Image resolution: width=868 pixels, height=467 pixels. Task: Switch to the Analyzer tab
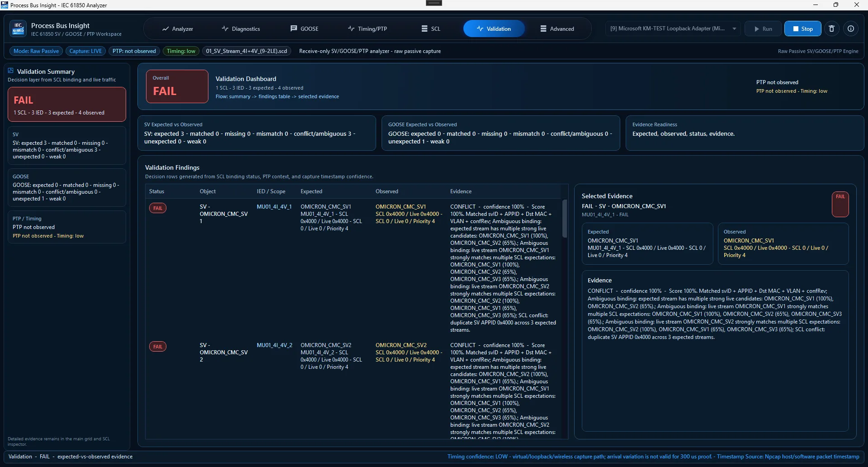[178, 29]
